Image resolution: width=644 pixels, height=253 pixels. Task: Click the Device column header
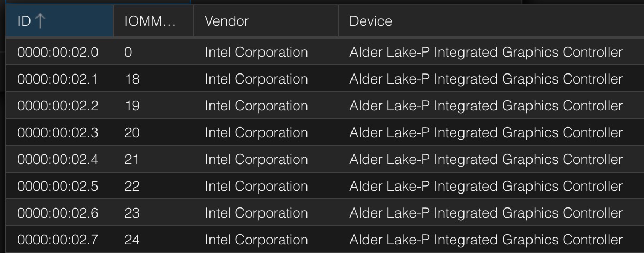pyautogui.click(x=371, y=21)
